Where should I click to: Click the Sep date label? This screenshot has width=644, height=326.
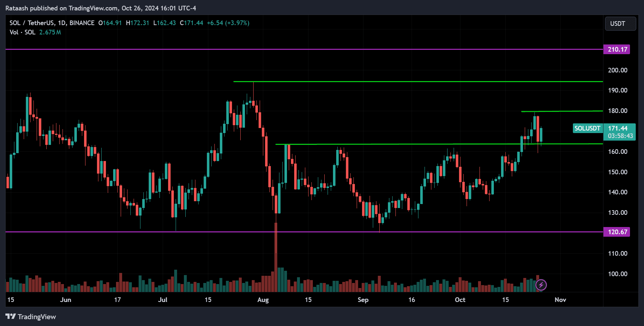pos(363,300)
